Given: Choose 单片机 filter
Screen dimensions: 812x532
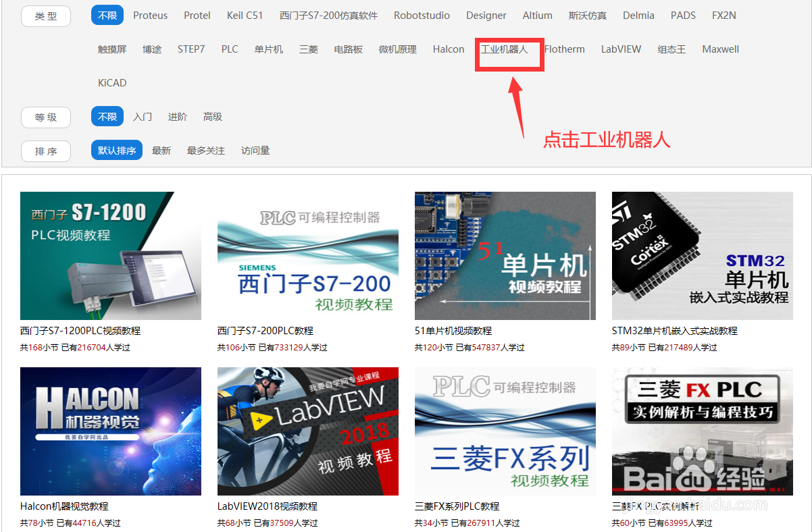Looking at the screenshot, I should click(269, 49).
